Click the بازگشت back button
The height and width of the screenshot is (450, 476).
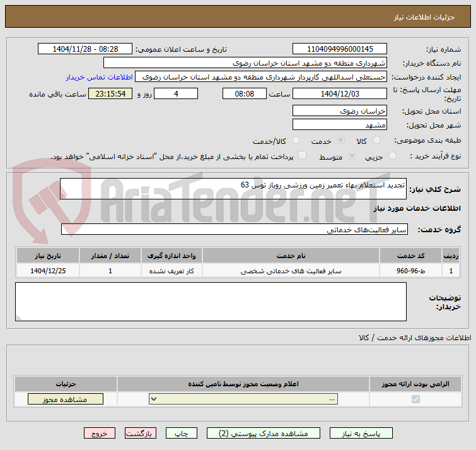click(140, 434)
